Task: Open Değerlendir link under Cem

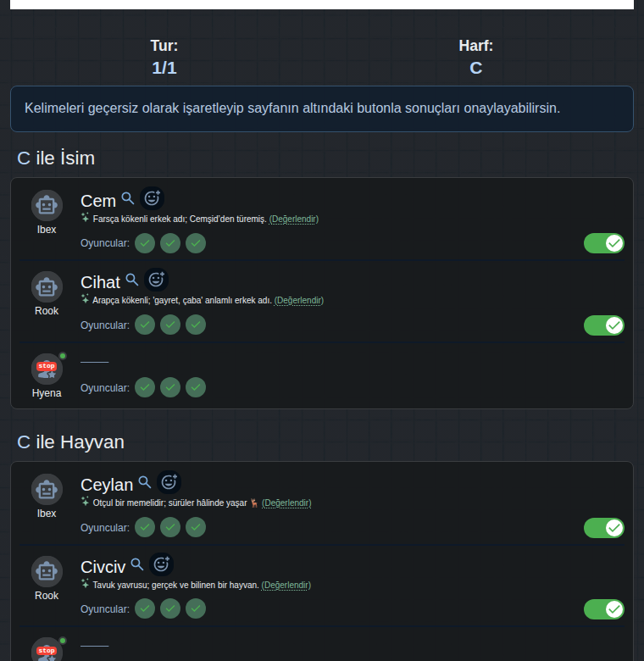Action: point(294,219)
